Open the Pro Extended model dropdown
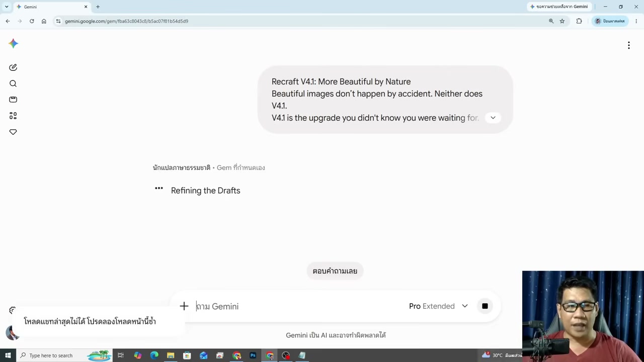Image resolution: width=644 pixels, height=362 pixels. pos(438,306)
